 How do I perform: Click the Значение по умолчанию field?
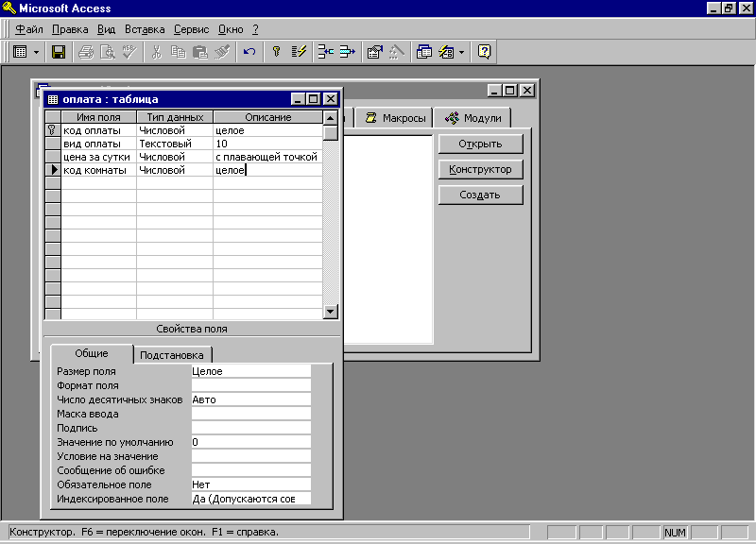251,442
